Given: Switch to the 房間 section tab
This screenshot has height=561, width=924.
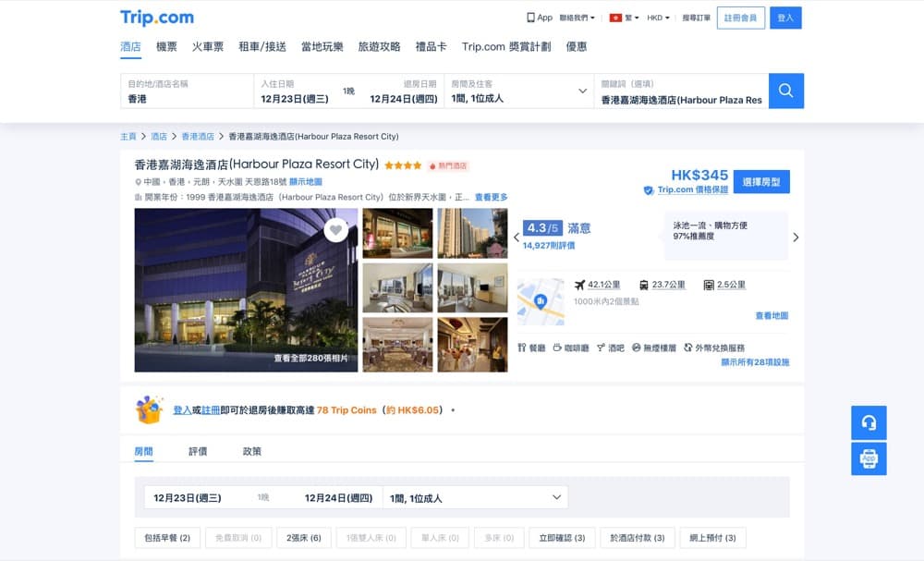Looking at the screenshot, I should [144, 451].
